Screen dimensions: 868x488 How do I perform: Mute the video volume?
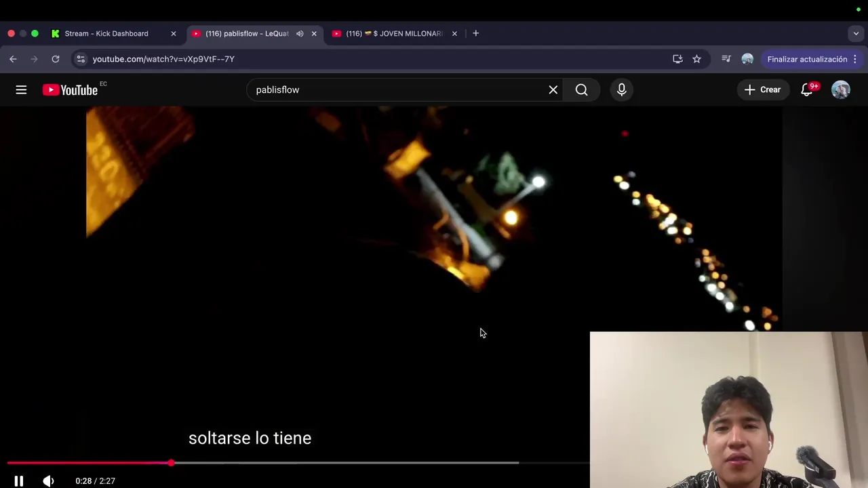point(48,481)
